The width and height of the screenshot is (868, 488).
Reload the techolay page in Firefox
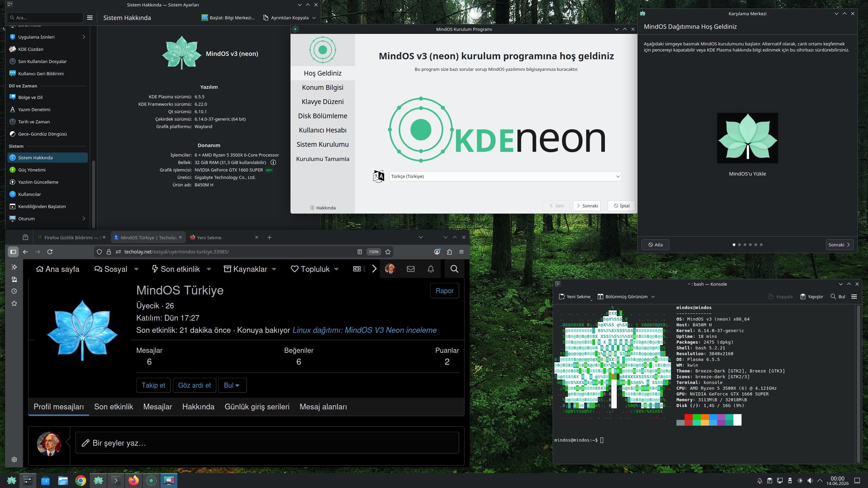[50, 252]
